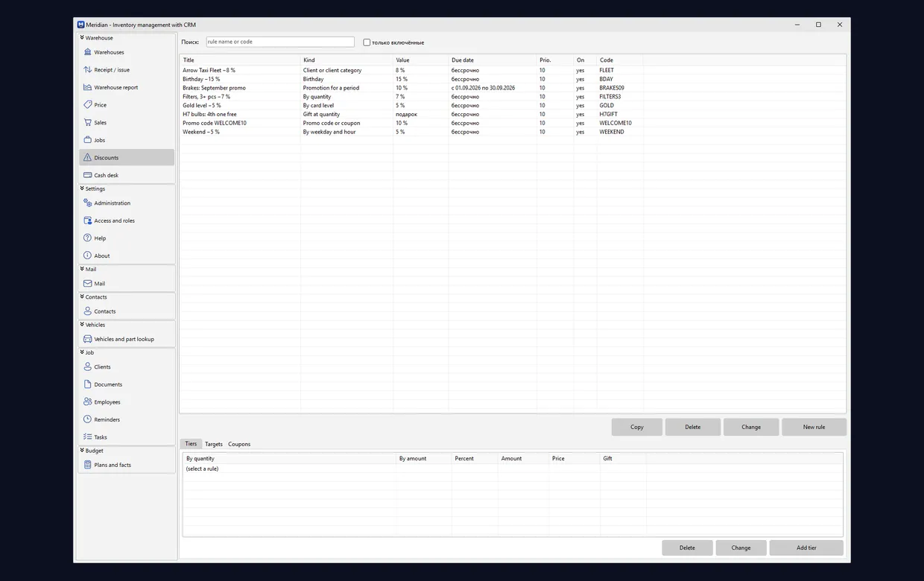This screenshot has height=581, width=924.
Task: Sort rules by Due date column
Action: pos(493,60)
